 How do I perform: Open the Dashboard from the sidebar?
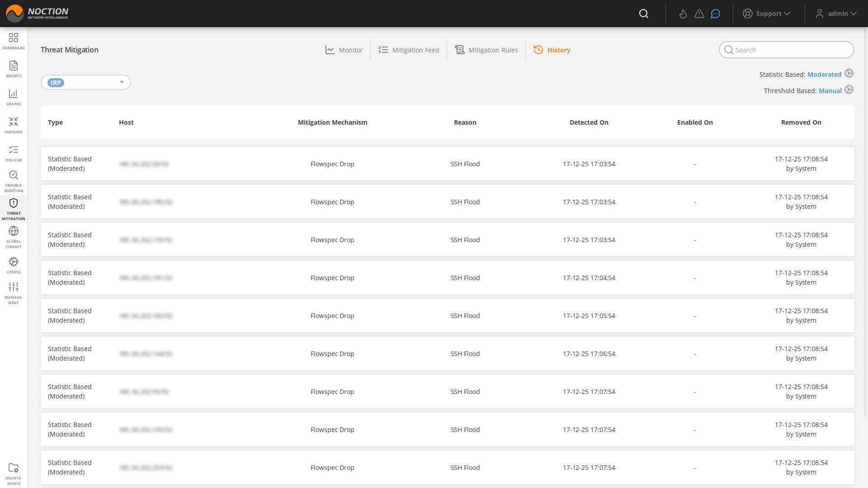[x=14, y=41]
